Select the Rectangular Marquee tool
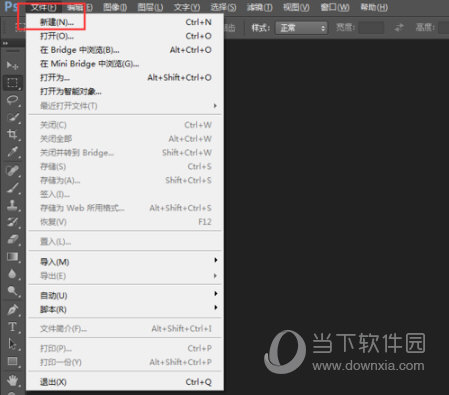The height and width of the screenshot is (395, 449). [12, 82]
